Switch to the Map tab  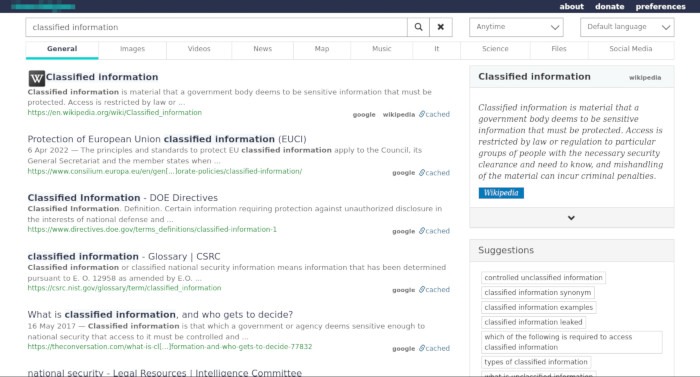[x=322, y=49]
